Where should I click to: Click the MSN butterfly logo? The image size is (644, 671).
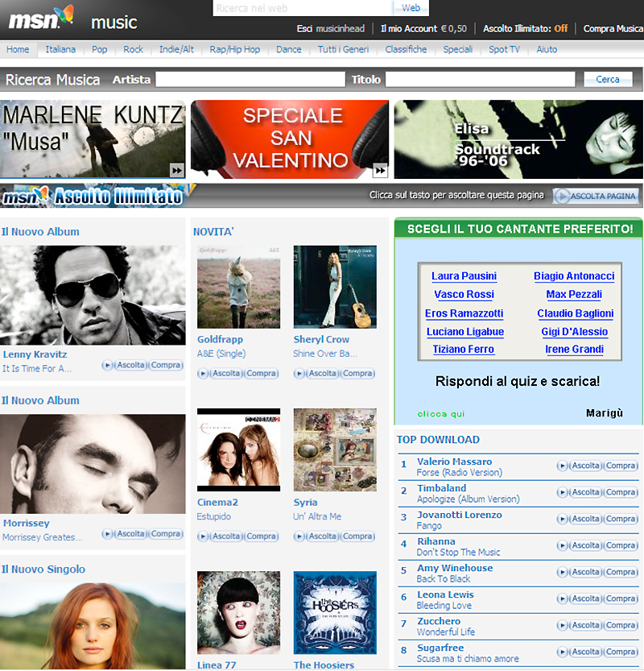tap(42, 17)
